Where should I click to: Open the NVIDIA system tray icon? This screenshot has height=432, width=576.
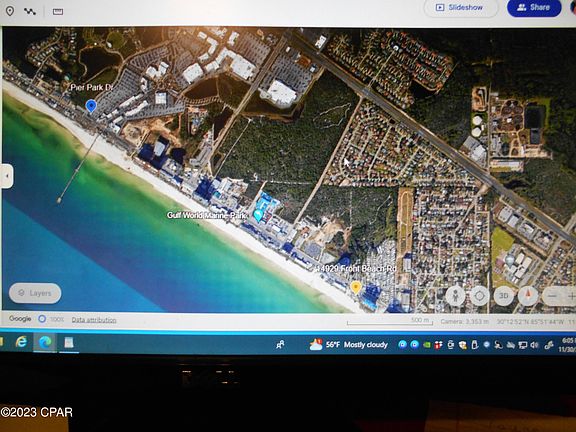click(426, 345)
